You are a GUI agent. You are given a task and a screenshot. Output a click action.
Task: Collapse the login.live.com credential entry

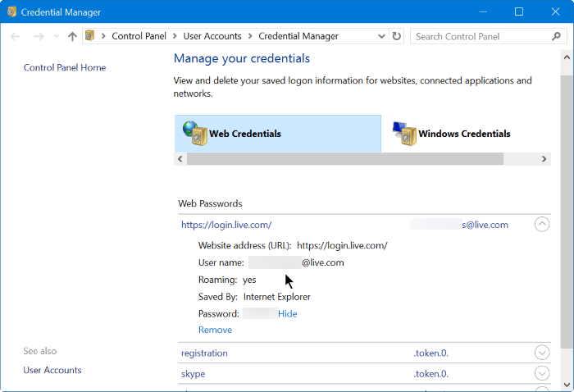pyautogui.click(x=542, y=225)
